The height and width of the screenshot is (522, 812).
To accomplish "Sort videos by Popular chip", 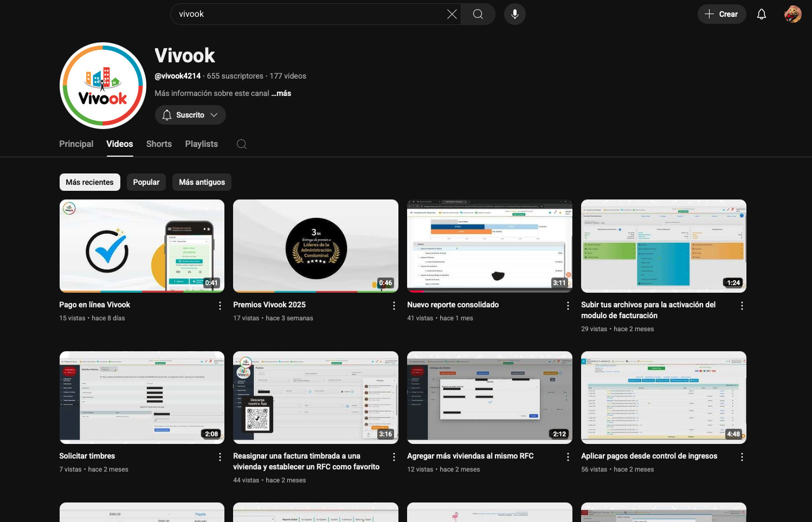I will (146, 182).
